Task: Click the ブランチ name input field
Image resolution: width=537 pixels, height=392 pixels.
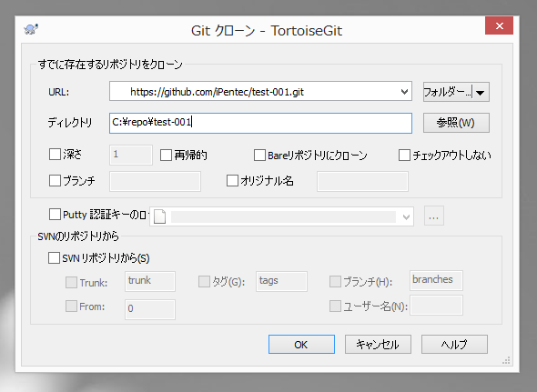Action: tap(155, 182)
